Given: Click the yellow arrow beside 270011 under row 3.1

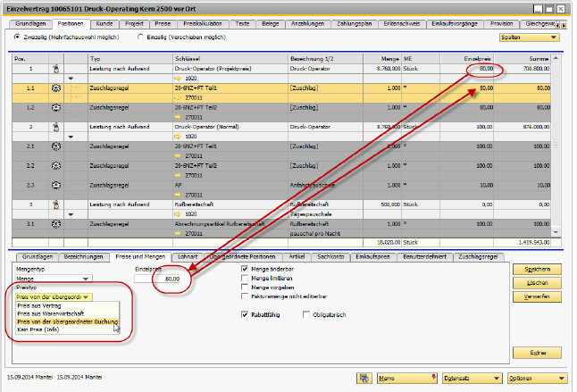Looking at the screenshot, I should [x=176, y=232].
